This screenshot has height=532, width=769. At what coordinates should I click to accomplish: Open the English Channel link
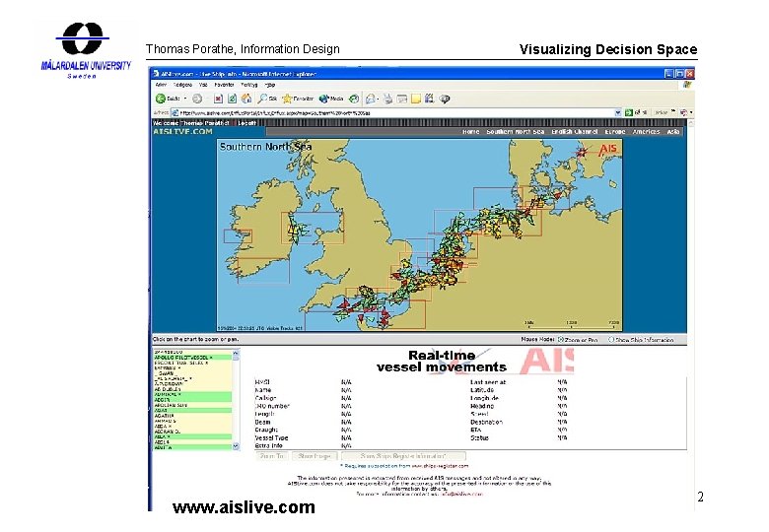click(x=575, y=132)
